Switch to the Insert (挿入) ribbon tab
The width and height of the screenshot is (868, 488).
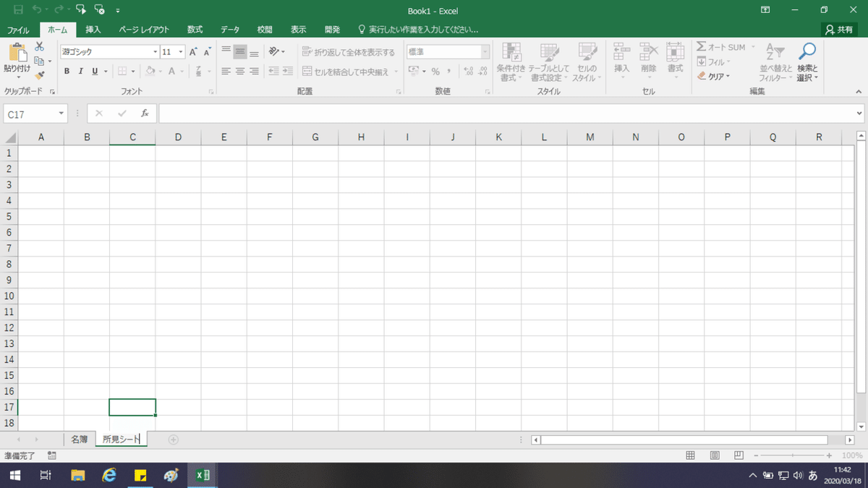tap(93, 30)
